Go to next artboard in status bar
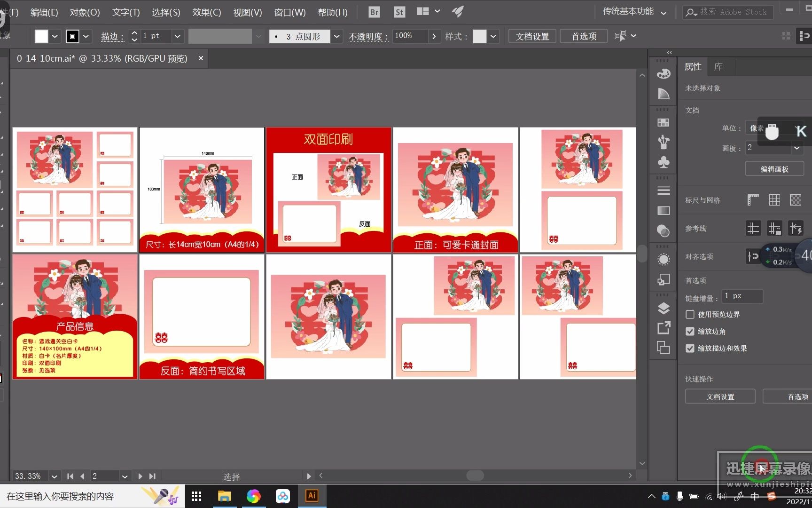 click(x=140, y=476)
